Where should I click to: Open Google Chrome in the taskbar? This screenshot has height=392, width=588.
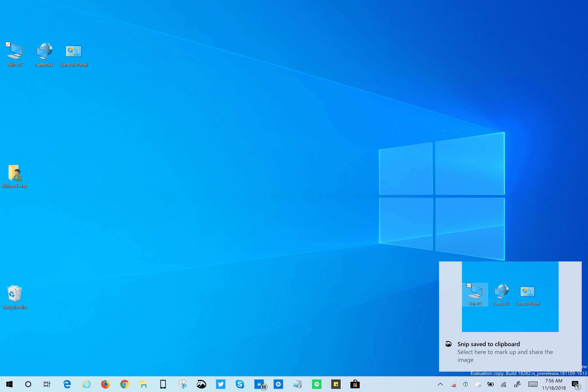(124, 384)
